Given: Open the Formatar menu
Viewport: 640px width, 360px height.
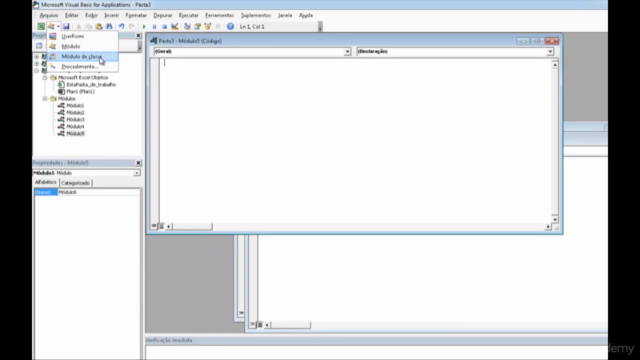Looking at the screenshot, I should click(x=136, y=15).
